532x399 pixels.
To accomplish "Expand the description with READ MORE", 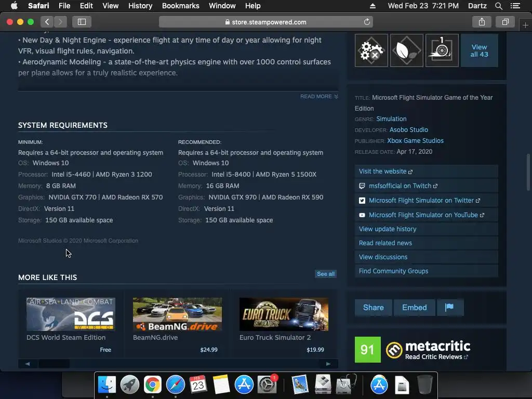I will [319, 96].
